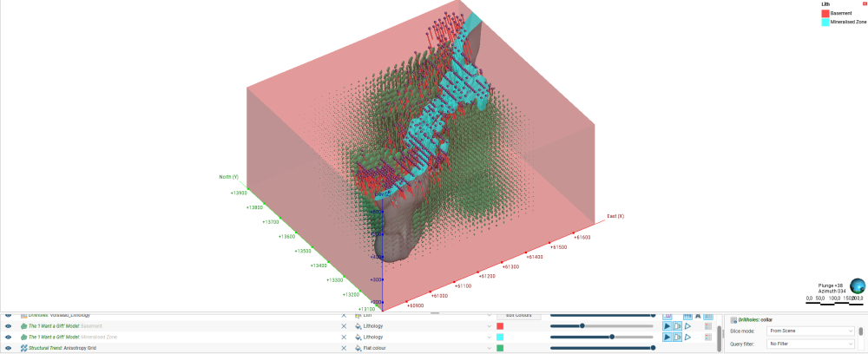The width and height of the screenshot is (868, 354).
Task: Toggle Drillholes text label 'A' icon
Action: click(698, 315)
